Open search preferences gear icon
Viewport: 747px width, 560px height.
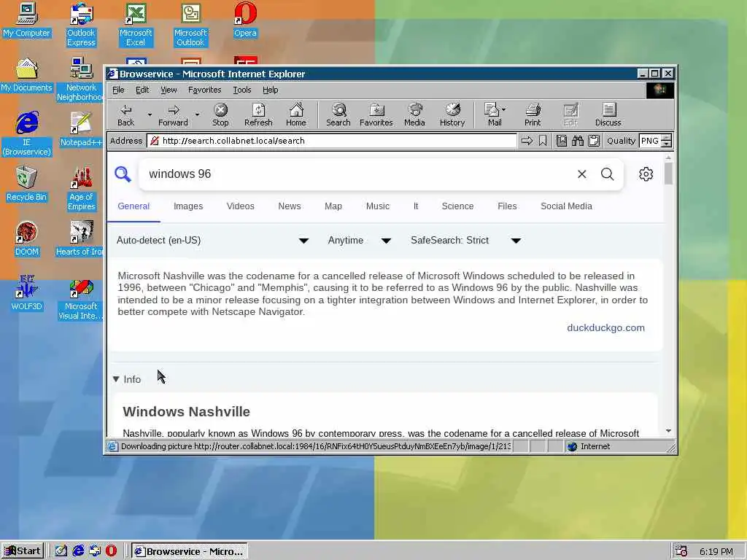646,174
